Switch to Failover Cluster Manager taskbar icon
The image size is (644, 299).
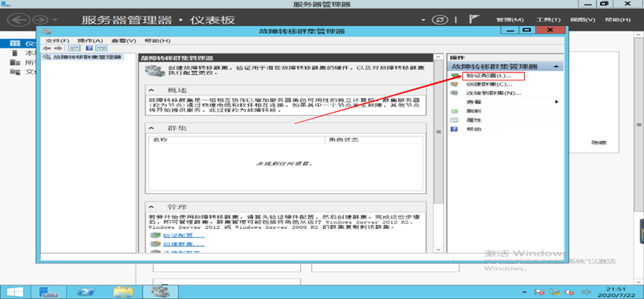pyautogui.click(x=159, y=292)
